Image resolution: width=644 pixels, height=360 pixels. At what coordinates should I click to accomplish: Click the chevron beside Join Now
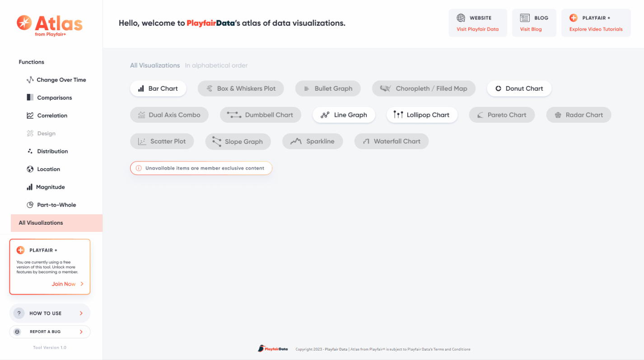[x=82, y=284]
